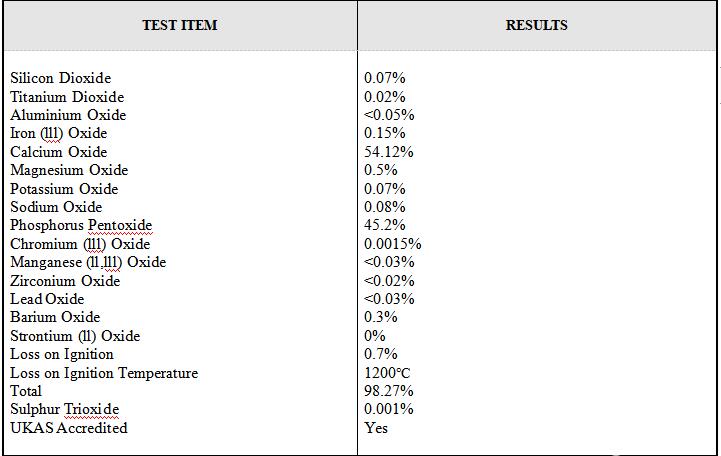The width and height of the screenshot is (721, 456).
Task: Click the 0.0015% result value
Action: (x=392, y=244)
